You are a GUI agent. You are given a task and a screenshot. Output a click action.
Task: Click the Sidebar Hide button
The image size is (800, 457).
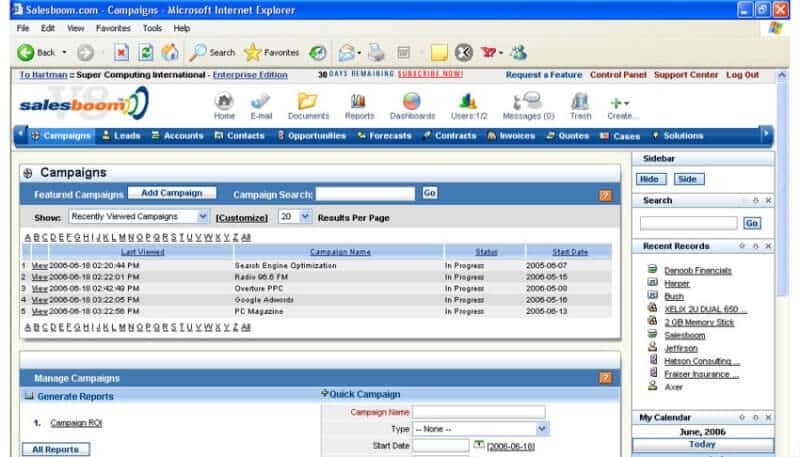click(x=651, y=179)
